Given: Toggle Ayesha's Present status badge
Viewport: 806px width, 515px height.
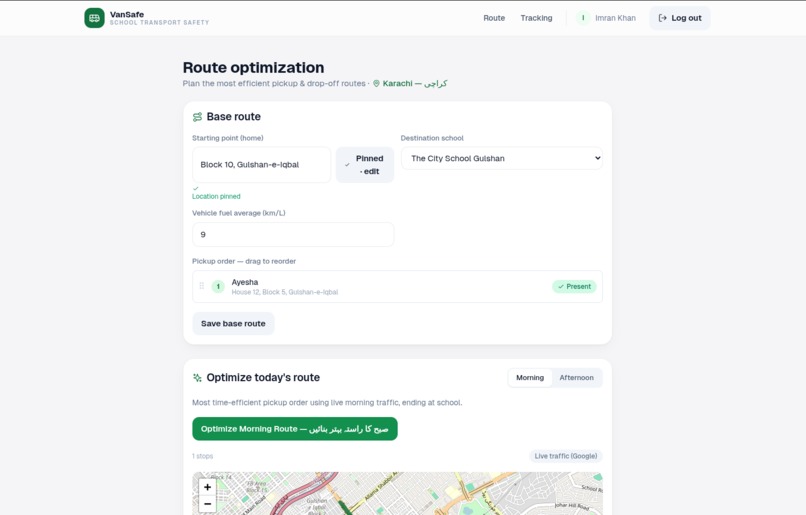Looking at the screenshot, I should point(574,286).
